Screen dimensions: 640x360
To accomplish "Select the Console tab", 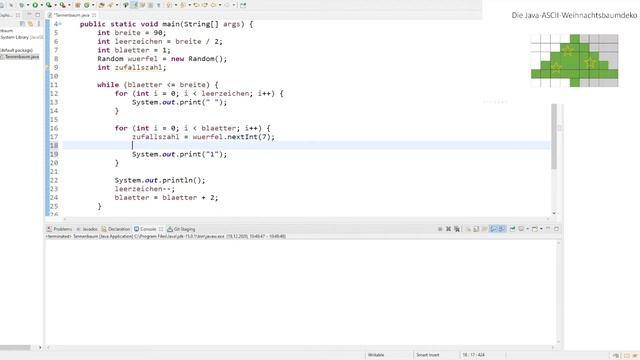I will (145, 229).
